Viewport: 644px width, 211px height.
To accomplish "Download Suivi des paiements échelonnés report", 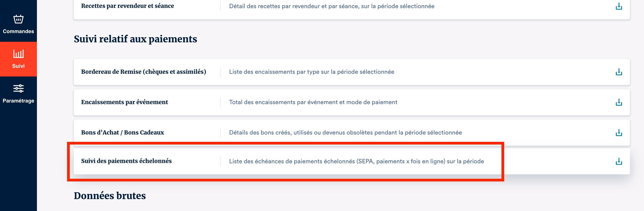I will coord(619,161).
